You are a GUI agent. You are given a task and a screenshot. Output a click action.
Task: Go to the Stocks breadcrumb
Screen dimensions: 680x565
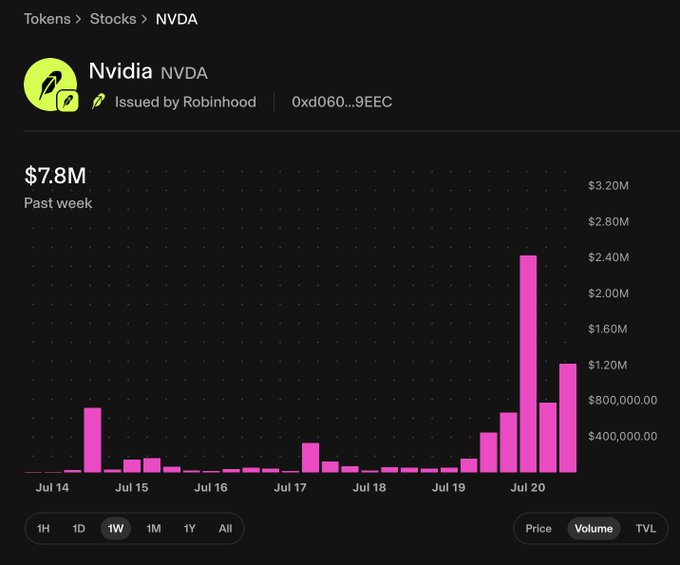pyautogui.click(x=113, y=19)
